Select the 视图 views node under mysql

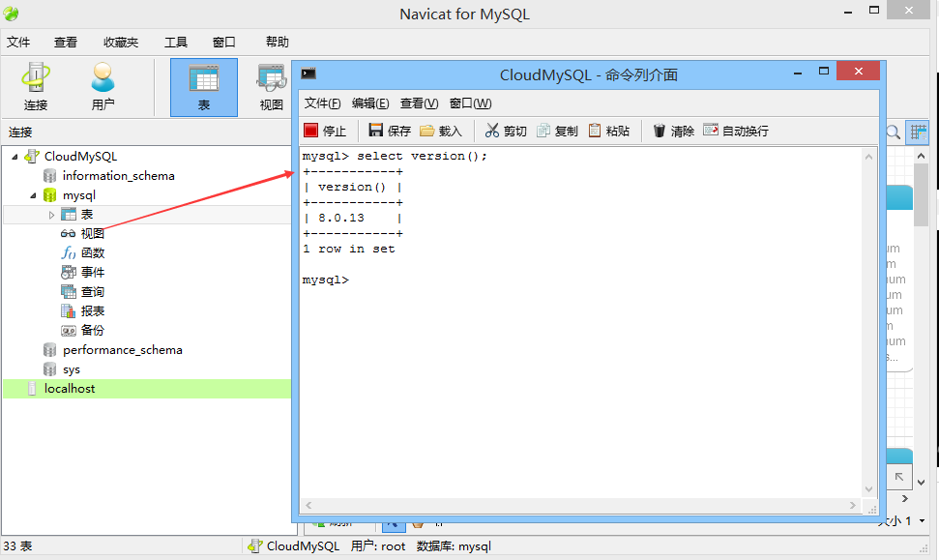click(x=92, y=234)
